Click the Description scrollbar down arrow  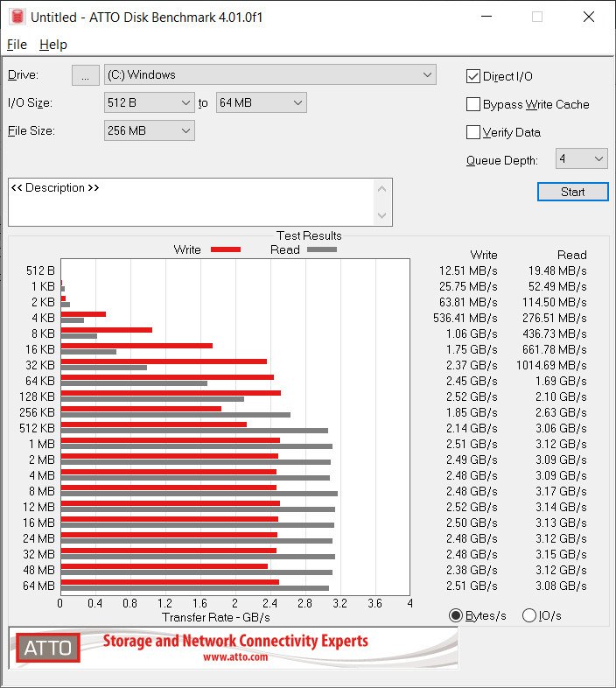point(381,215)
